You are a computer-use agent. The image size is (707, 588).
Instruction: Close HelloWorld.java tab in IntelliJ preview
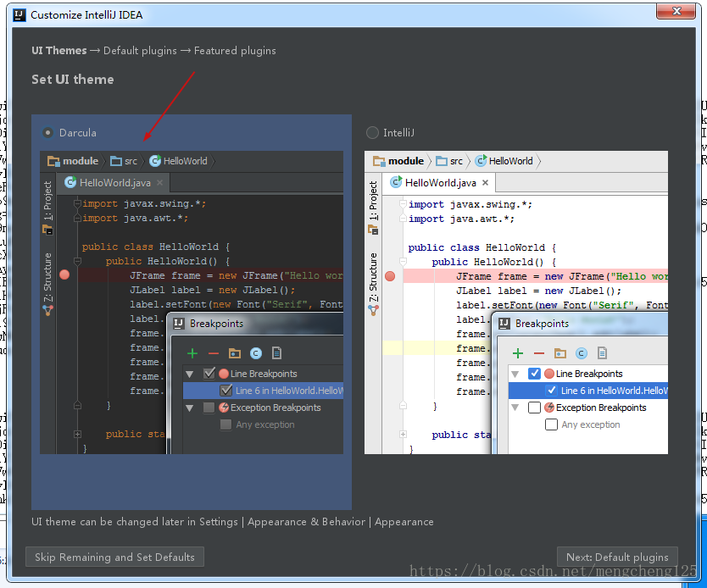(x=485, y=182)
